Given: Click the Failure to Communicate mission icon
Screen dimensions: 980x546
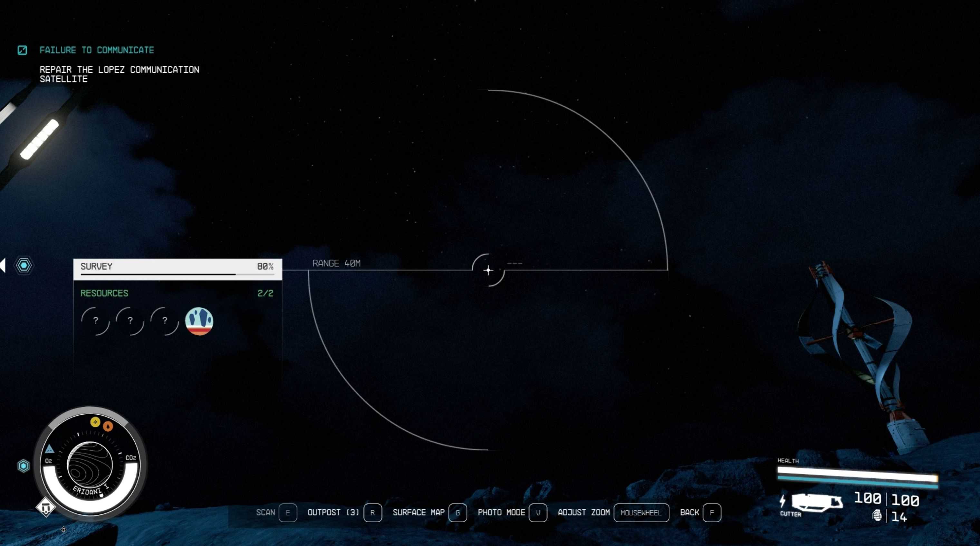Looking at the screenshot, I should [22, 50].
